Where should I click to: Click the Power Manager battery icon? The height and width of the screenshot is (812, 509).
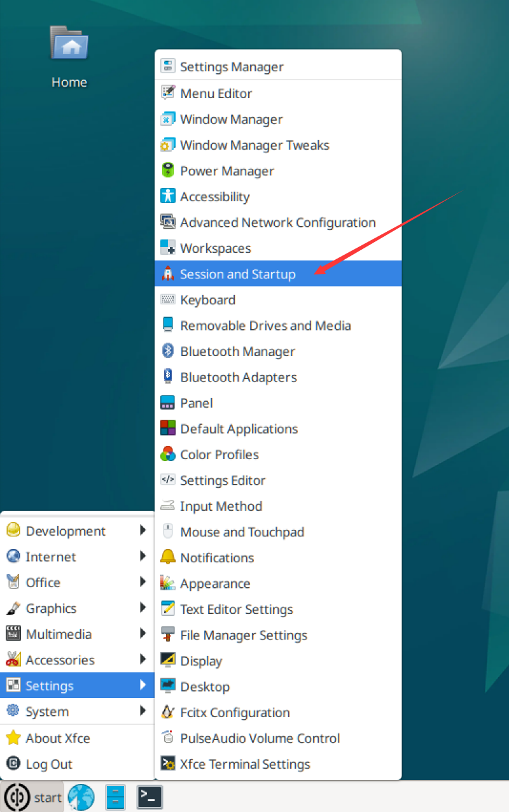[168, 171]
